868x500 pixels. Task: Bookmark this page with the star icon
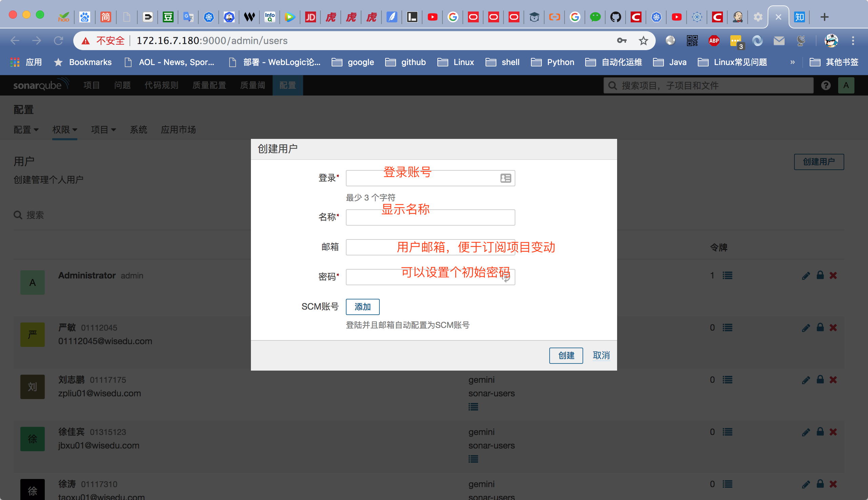click(643, 41)
